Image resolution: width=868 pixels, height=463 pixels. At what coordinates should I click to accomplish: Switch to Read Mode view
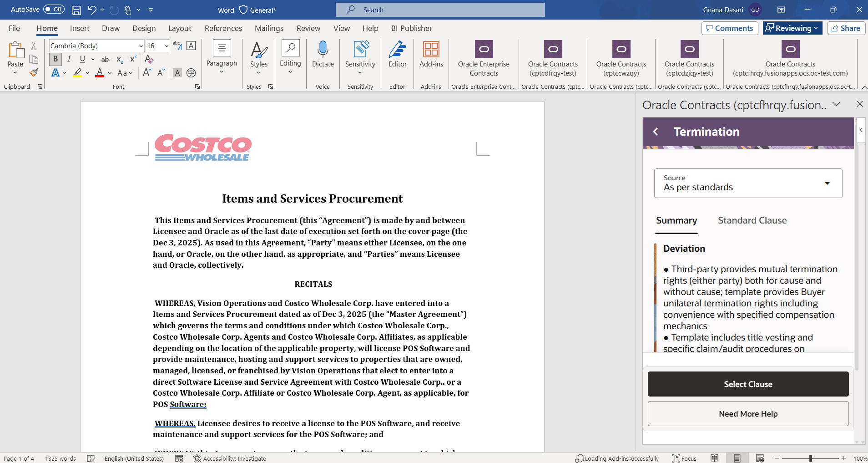point(715,458)
